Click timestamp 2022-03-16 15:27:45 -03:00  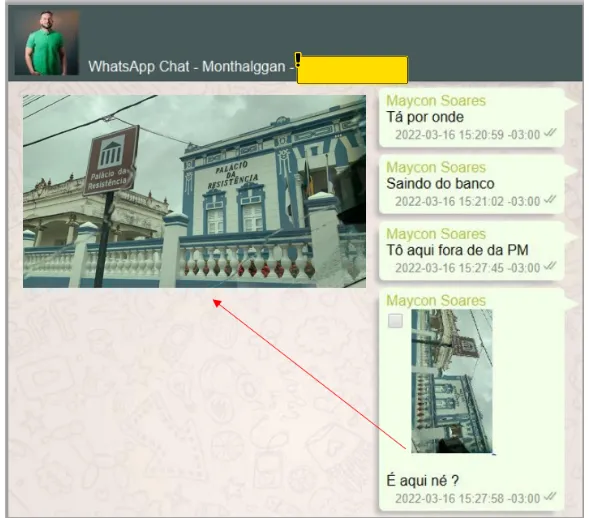coord(467,267)
